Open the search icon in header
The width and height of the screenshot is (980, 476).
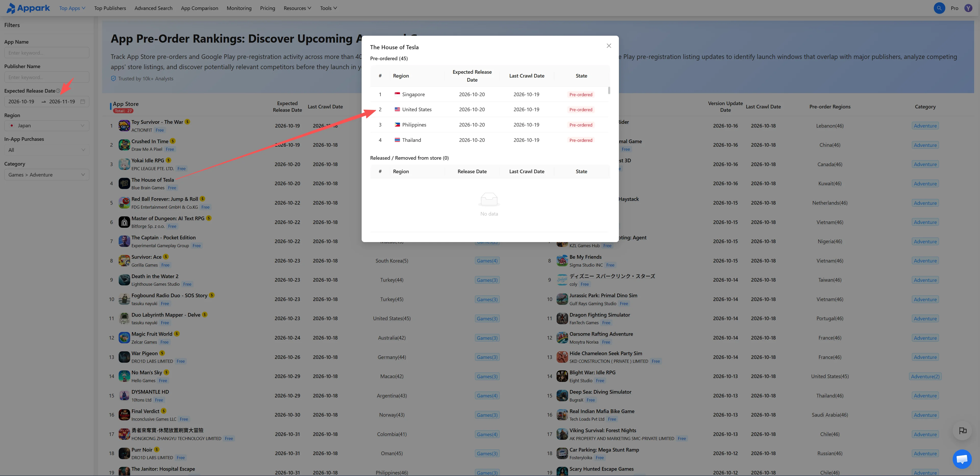(x=939, y=8)
